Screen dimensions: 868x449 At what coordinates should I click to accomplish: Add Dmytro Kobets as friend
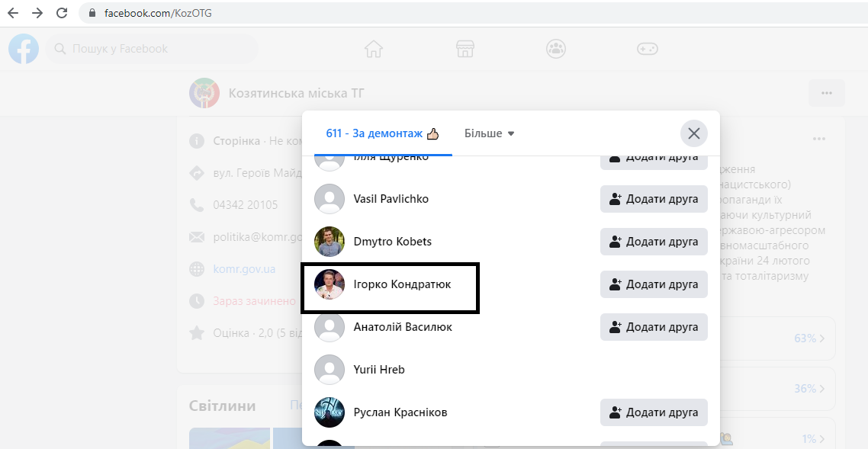point(654,242)
